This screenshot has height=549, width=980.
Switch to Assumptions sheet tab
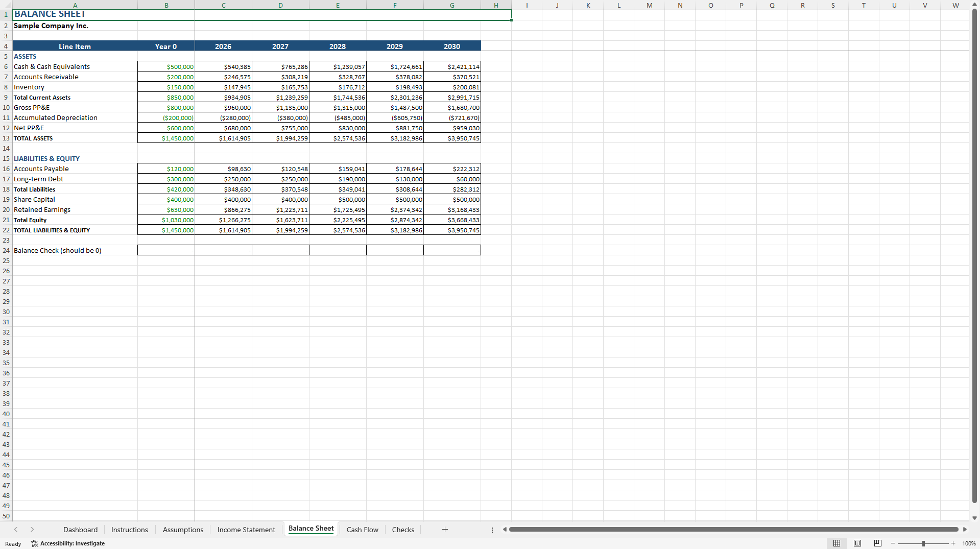[x=183, y=530]
